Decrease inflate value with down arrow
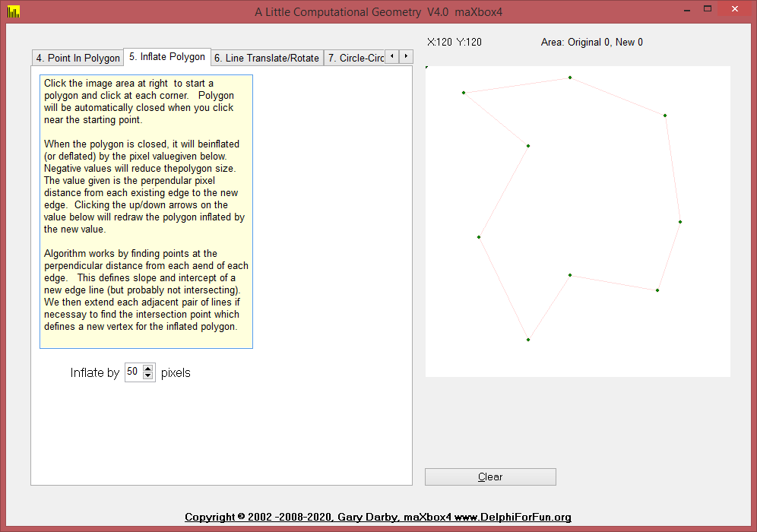 148,376
